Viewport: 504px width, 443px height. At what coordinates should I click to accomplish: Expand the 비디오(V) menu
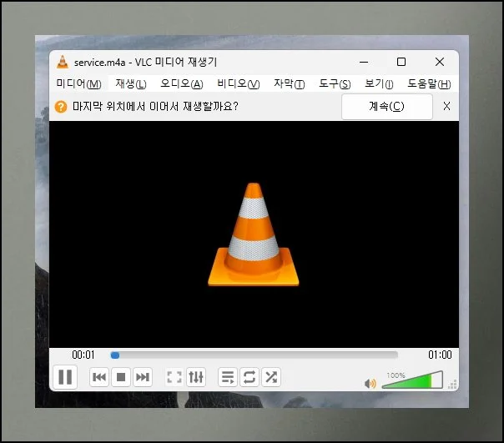point(238,84)
